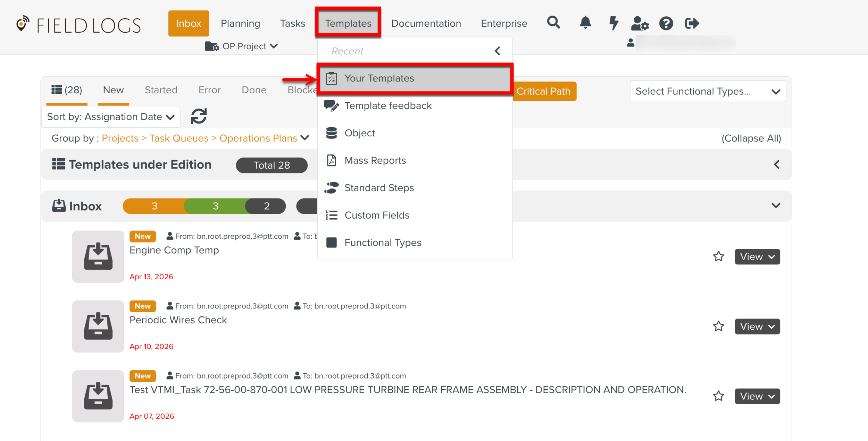Open user settings gear icon
Screen dimensions: 868x441
point(640,24)
